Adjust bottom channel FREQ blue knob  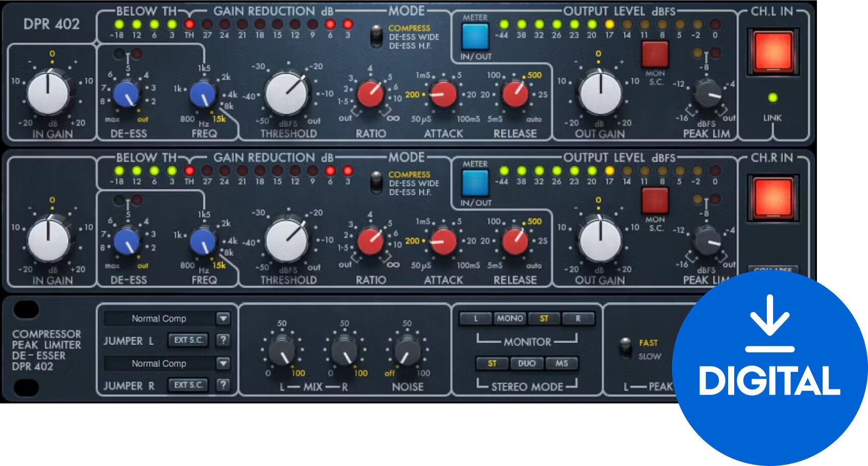(203, 241)
